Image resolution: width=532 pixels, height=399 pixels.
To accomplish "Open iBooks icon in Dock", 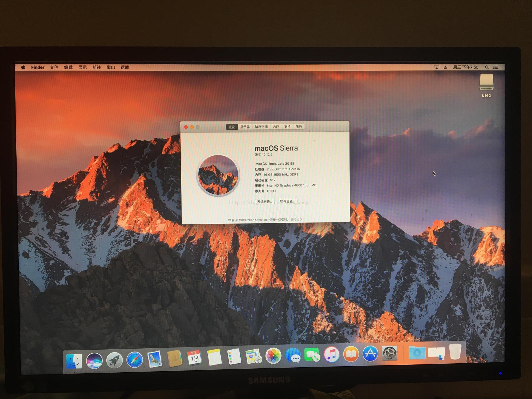I will [351, 354].
